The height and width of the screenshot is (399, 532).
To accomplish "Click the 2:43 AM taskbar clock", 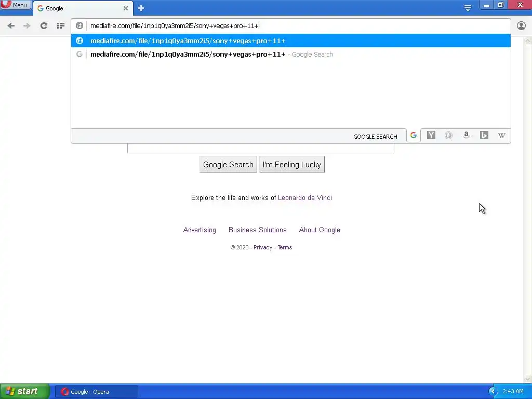I will 513,392.
